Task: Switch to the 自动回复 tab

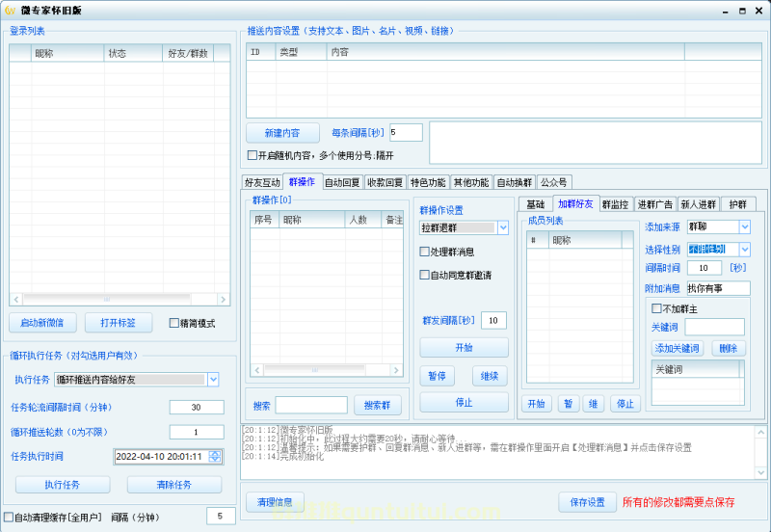Action: 342,182
